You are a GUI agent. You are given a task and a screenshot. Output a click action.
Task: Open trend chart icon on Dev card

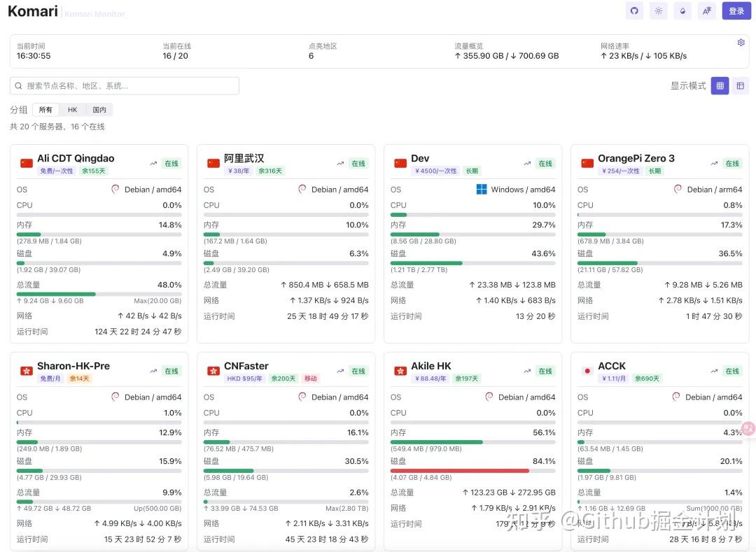[x=527, y=164]
